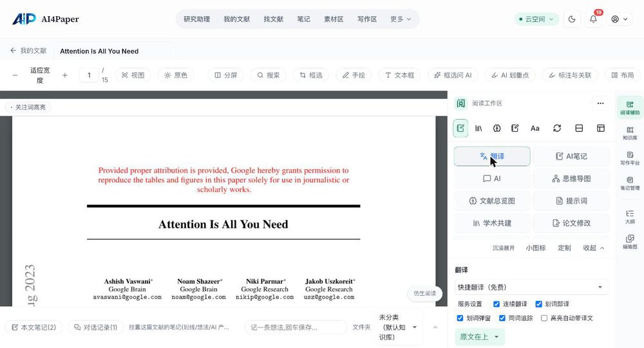Select the Attention Is All You Need tab
The image size is (644, 348).
99,51
